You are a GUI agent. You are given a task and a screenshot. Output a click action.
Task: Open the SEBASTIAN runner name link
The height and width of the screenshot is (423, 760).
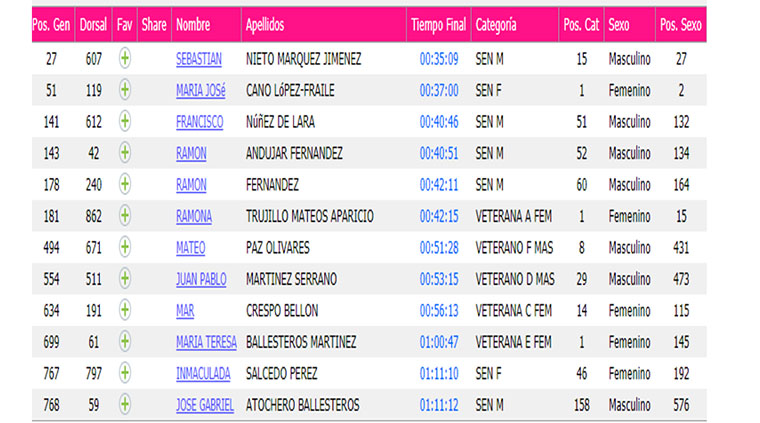[199, 59]
